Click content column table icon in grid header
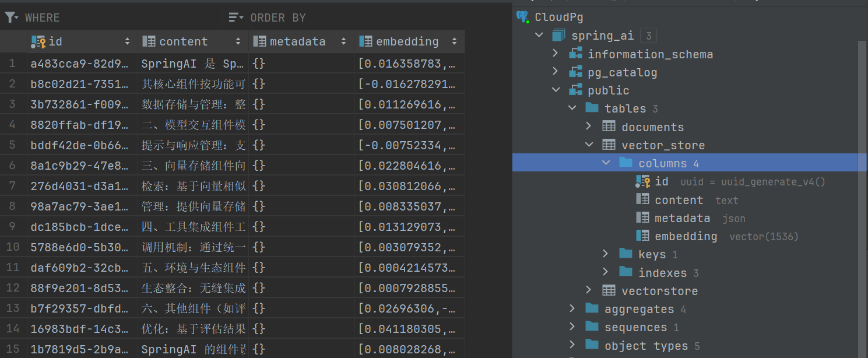868x358 pixels. pos(149,41)
